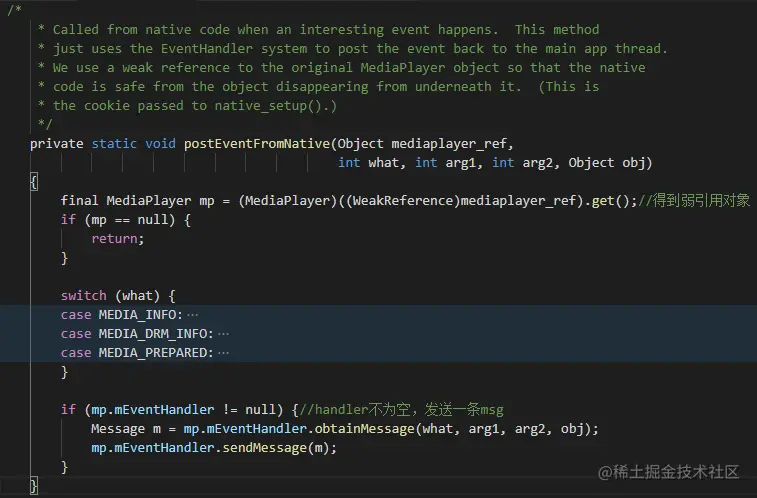Click the comment //handler不为空，发送一条msg
757x498 pixels.
pos(402,410)
